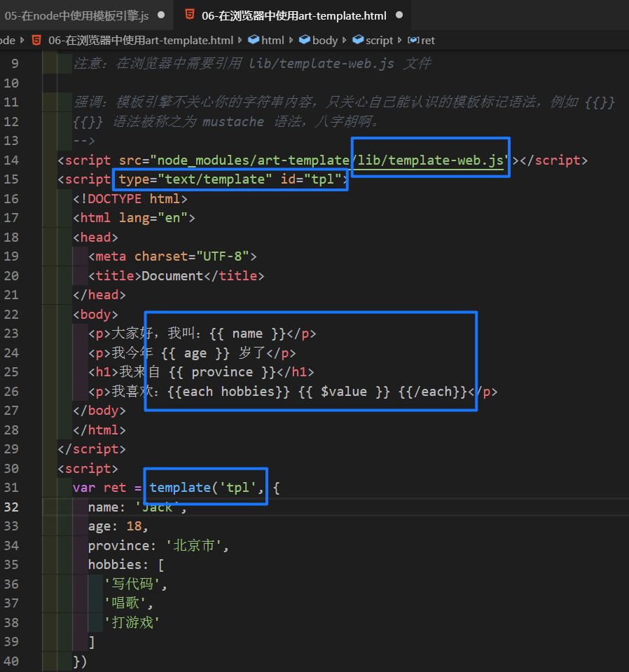Click the Document title text
The width and height of the screenshot is (629, 672).
(x=172, y=275)
